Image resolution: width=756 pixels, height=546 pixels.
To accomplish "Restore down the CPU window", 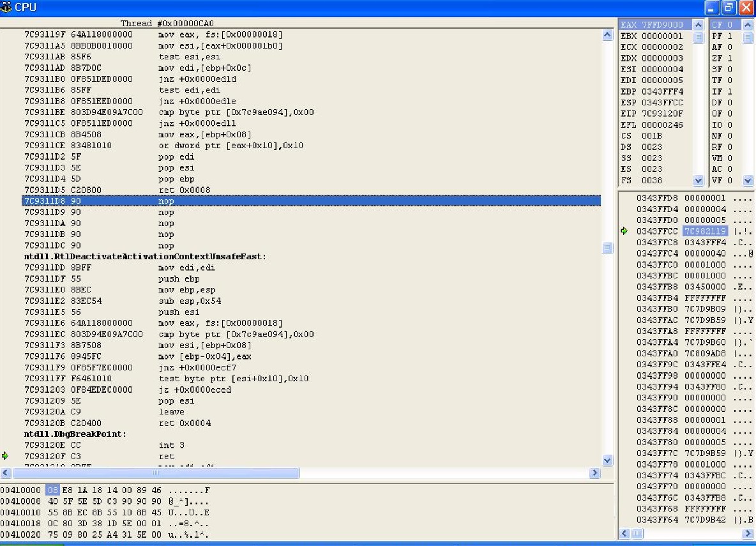I will pyautogui.click(x=729, y=8).
